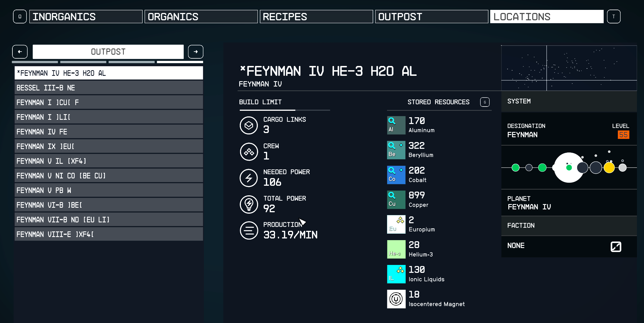Viewport: 644px width, 323px height.
Task: Click the Total Power lightbulb icon
Action: coord(249,204)
